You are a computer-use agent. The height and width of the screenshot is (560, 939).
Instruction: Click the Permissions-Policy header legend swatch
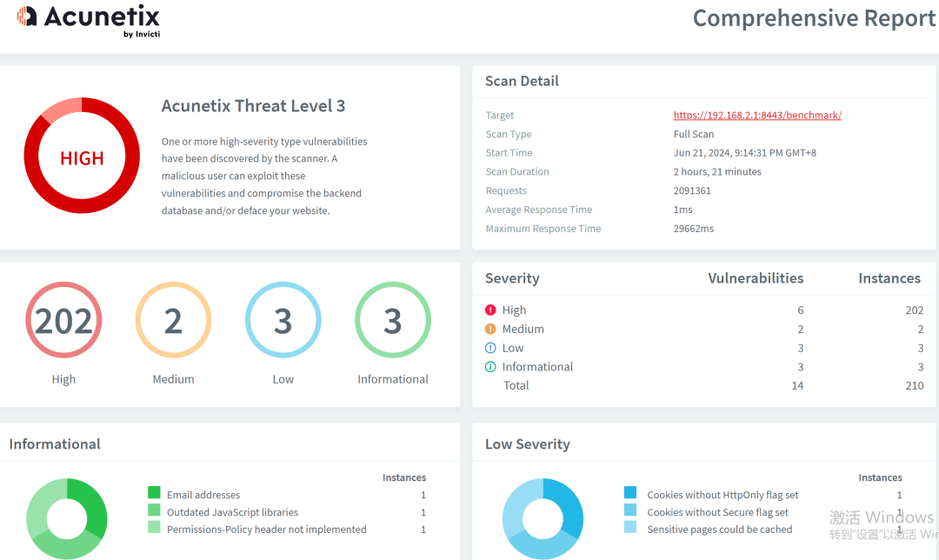(154, 527)
